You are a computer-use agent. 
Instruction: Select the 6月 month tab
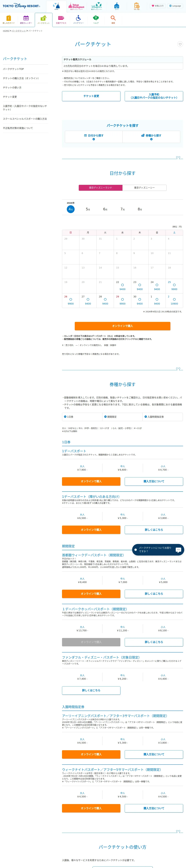pyautogui.click(x=105, y=209)
